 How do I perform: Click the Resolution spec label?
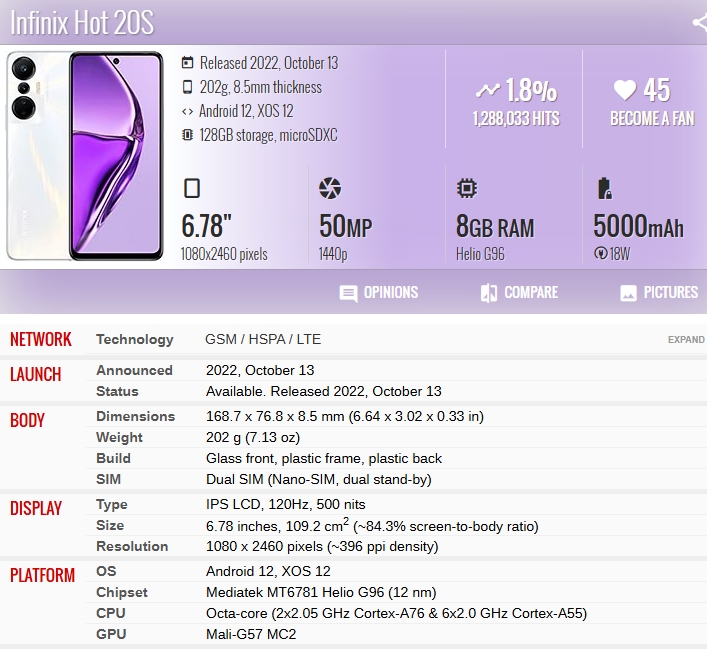pos(132,546)
